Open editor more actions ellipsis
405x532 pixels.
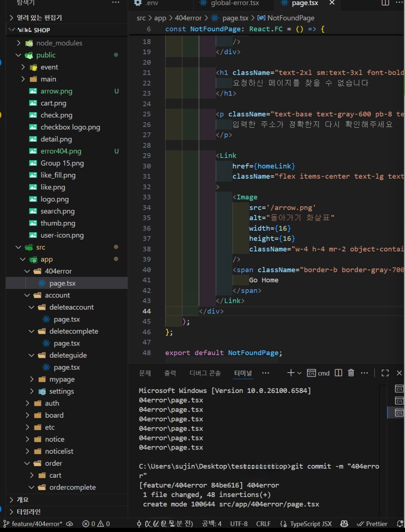coord(400,3)
